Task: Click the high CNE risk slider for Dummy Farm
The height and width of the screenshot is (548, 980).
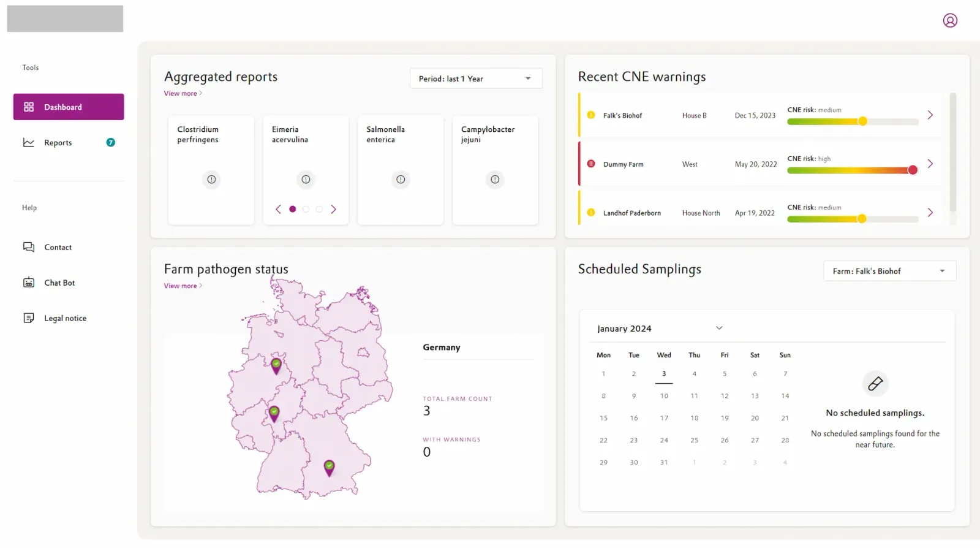Action: 853,170
